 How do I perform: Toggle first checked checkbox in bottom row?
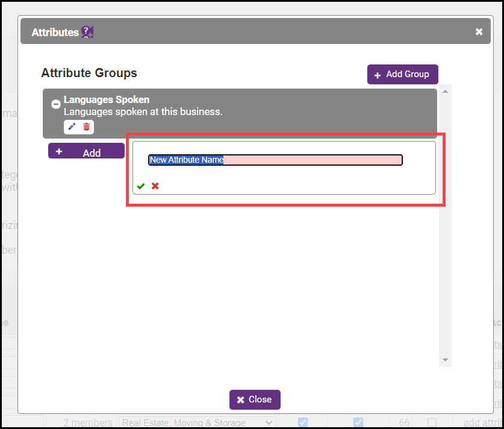(303, 422)
